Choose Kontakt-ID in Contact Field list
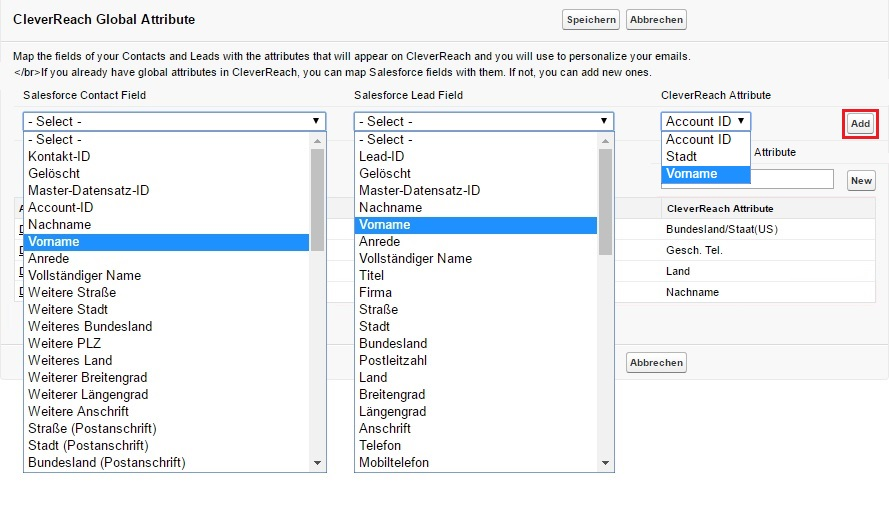This screenshot has width=889, height=517. [x=167, y=156]
